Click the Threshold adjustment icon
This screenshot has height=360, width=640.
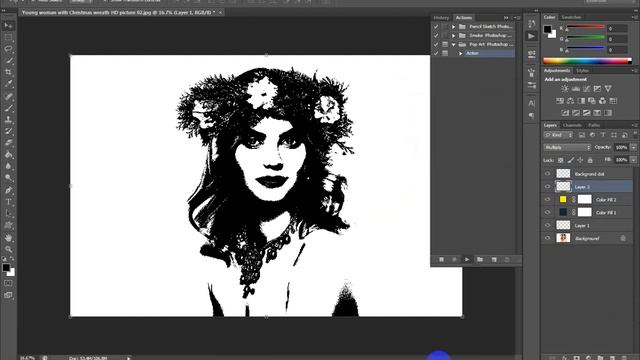[587, 113]
